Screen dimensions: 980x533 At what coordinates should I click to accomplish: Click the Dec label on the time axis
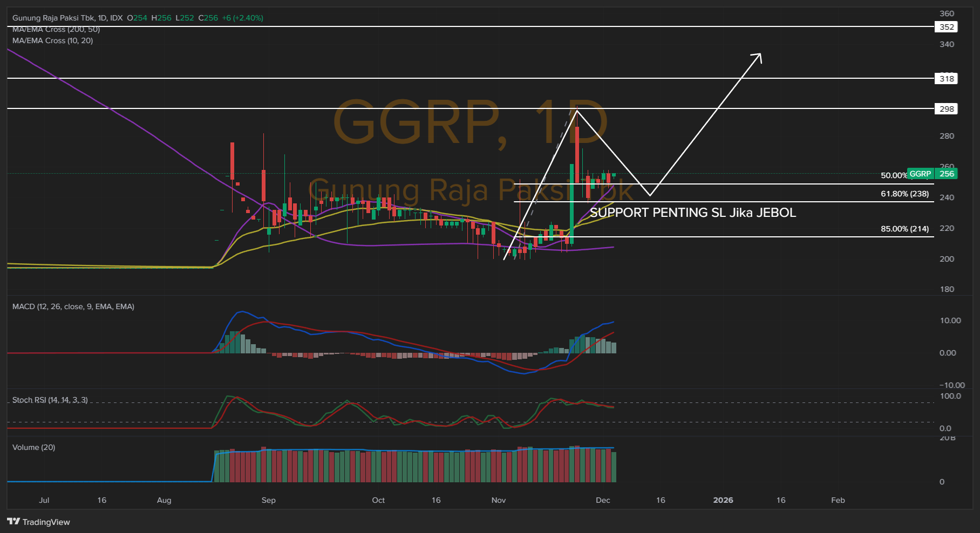[603, 500]
